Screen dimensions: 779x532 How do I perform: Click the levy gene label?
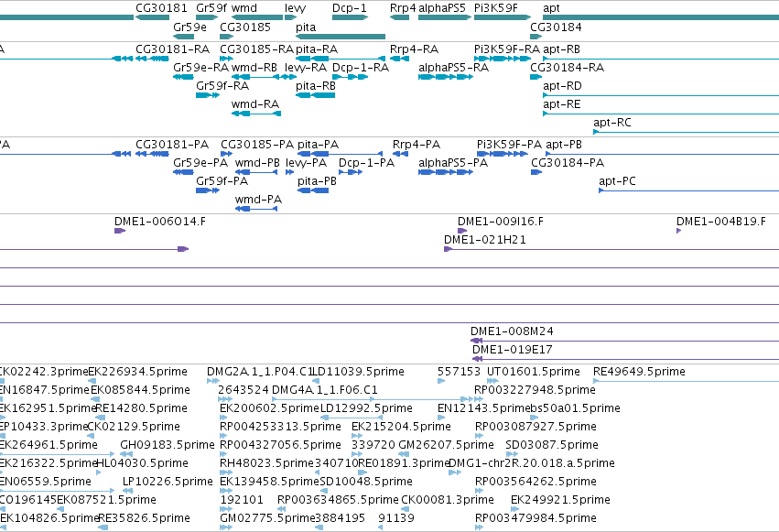tap(295, 8)
